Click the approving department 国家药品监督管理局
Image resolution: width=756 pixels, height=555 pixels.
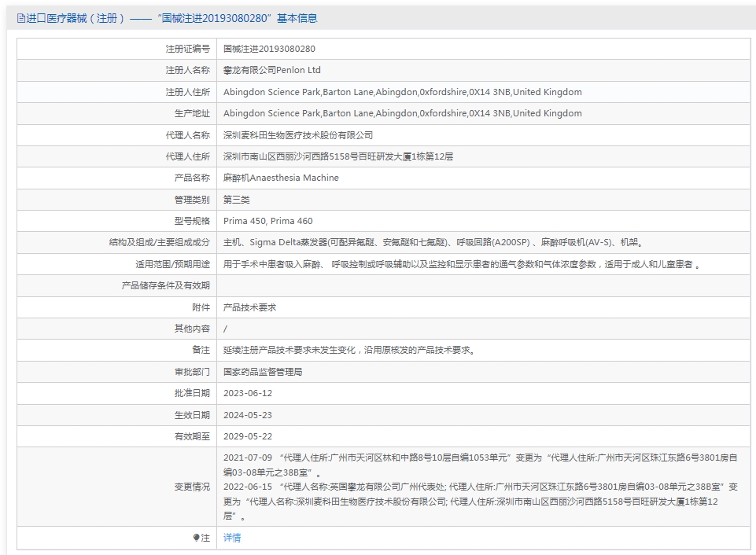point(263,372)
